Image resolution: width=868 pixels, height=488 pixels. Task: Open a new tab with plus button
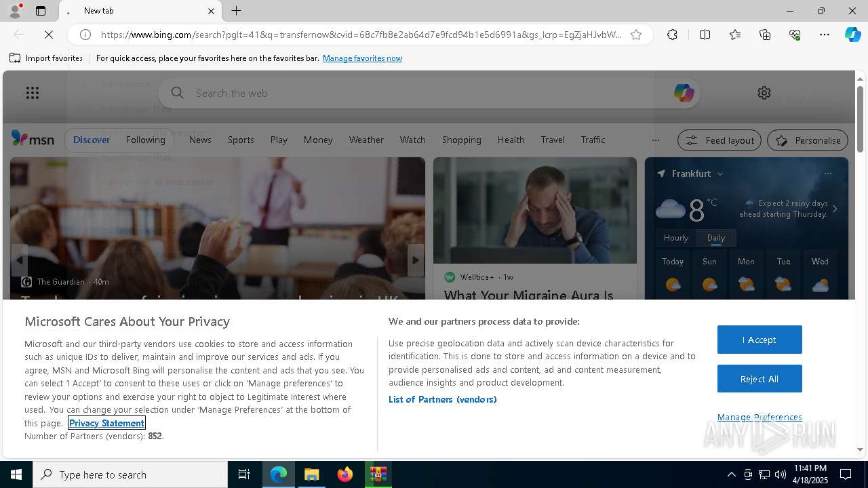(x=236, y=11)
